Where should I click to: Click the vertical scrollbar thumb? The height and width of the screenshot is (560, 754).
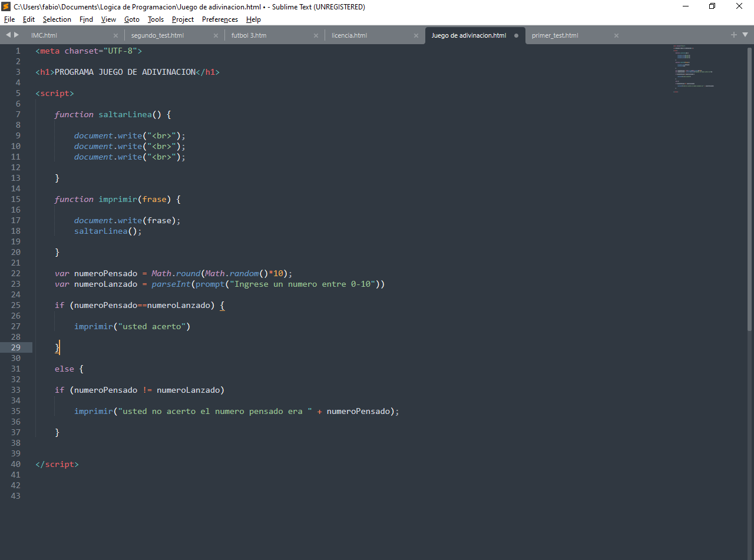[750, 188]
